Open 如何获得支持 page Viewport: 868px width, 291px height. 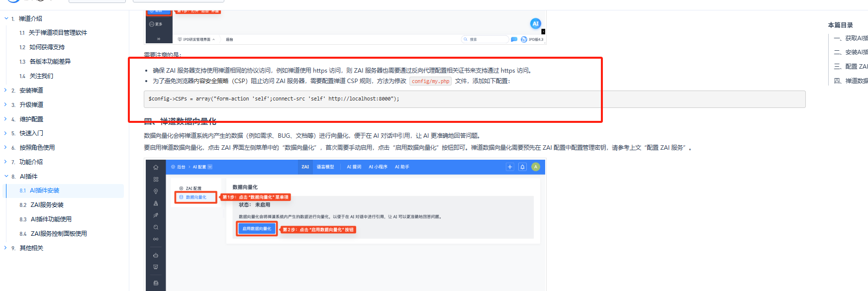click(47, 47)
